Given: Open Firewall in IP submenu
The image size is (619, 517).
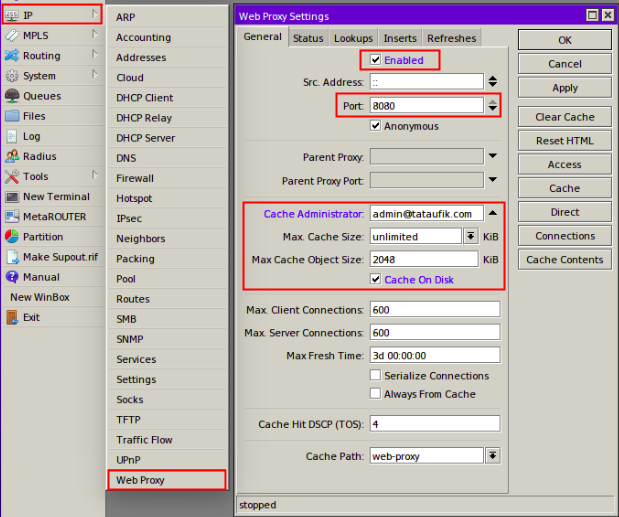Looking at the screenshot, I should 167,178.
